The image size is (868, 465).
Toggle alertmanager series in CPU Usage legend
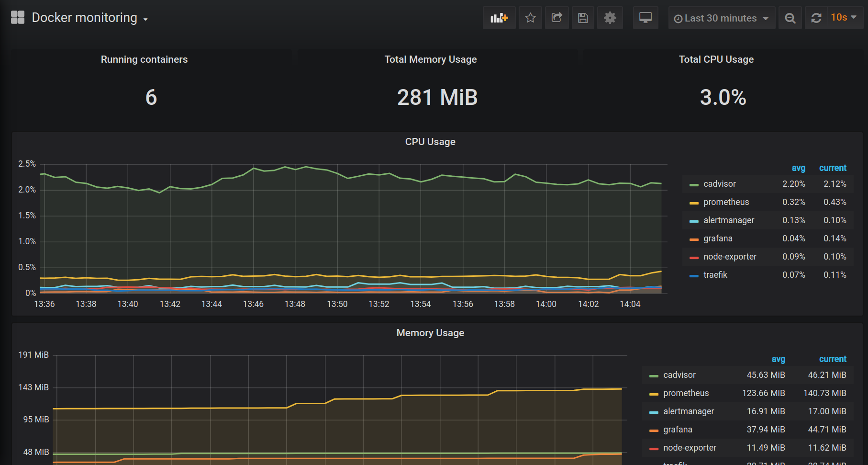729,220
